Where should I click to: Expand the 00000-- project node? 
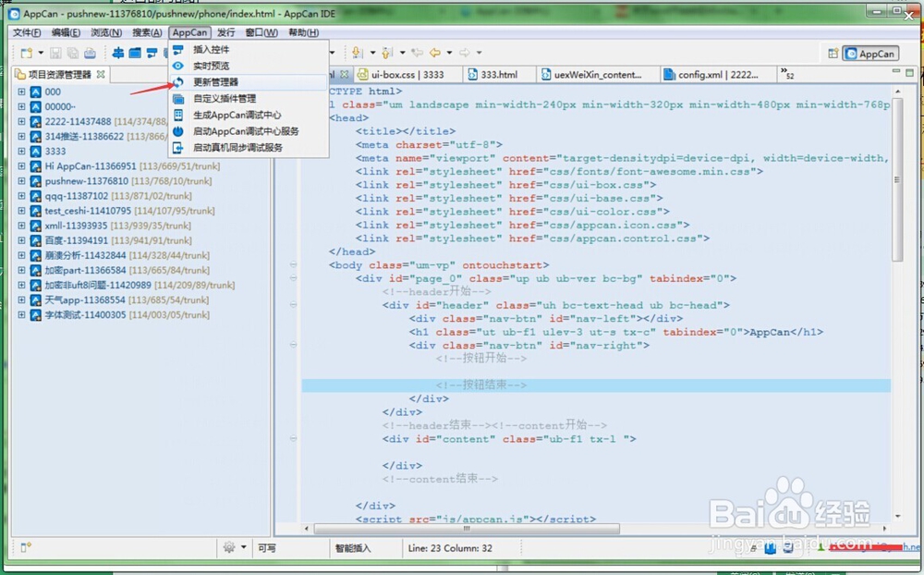(x=21, y=106)
